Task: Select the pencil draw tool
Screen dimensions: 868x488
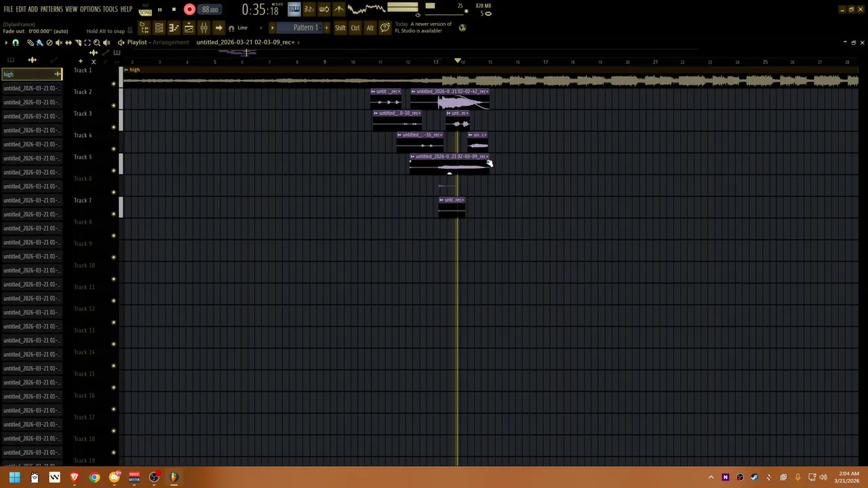Action: tap(31, 42)
